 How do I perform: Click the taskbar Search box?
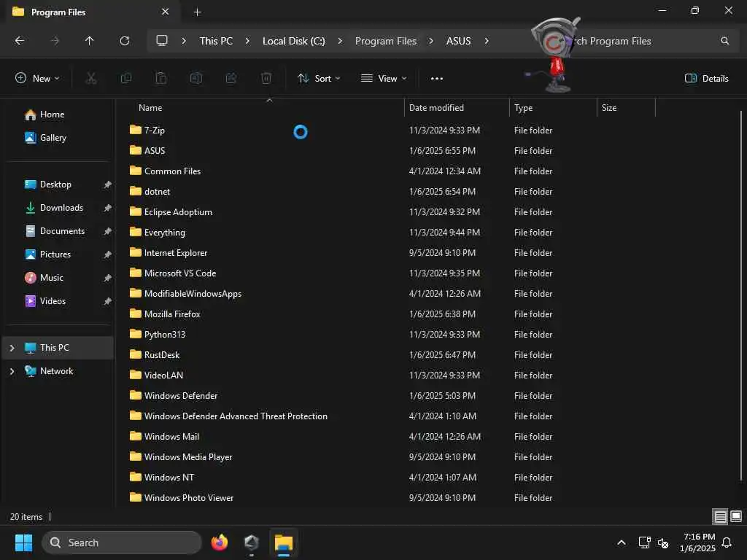click(122, 542)
